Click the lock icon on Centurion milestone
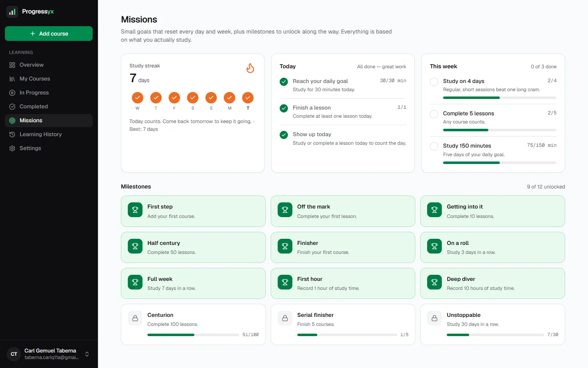Screen dimensions: 588x368 pyautogui.click(x=135, y=318)
